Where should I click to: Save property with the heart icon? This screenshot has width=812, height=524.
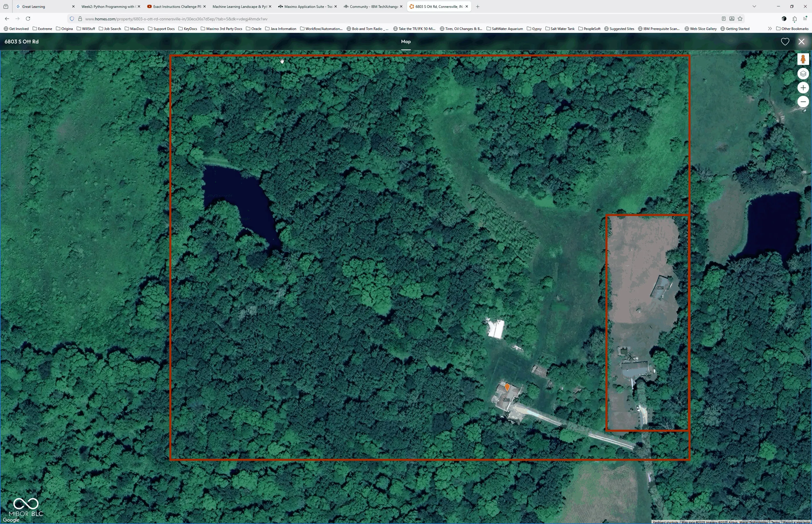(x=785, y=42)
